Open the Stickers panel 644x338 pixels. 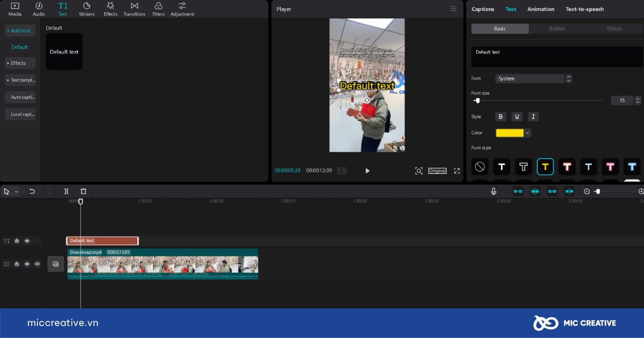(86, 9)
